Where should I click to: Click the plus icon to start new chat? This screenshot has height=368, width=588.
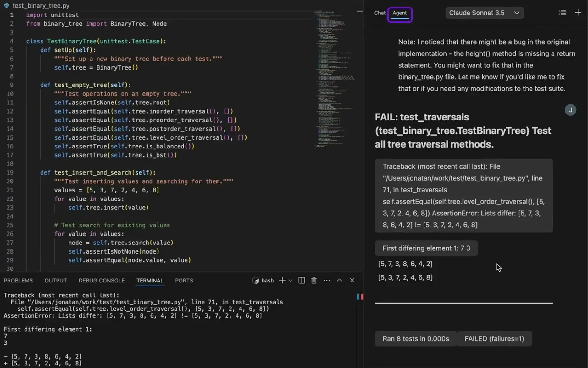point(578,13)
